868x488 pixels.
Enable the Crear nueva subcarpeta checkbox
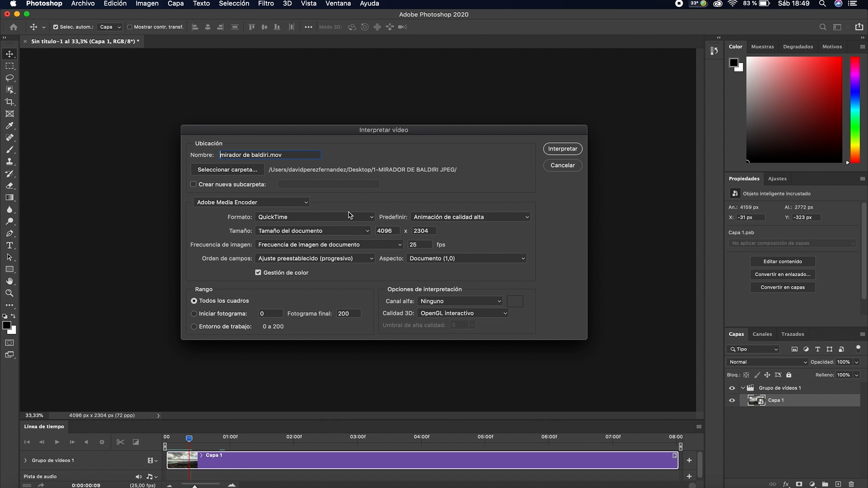pos(193,184)
